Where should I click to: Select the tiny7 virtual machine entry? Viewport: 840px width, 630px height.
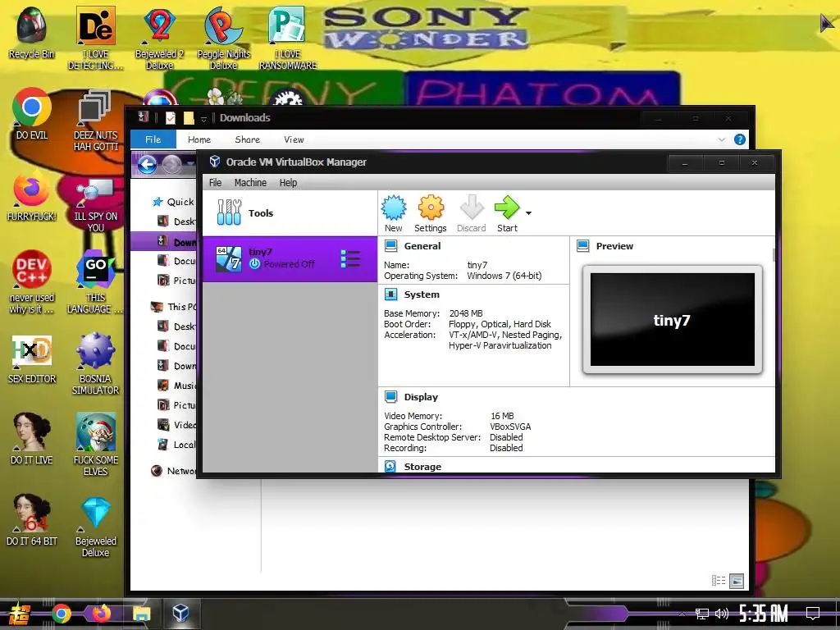pyautogui.click(x=290, y=258)
